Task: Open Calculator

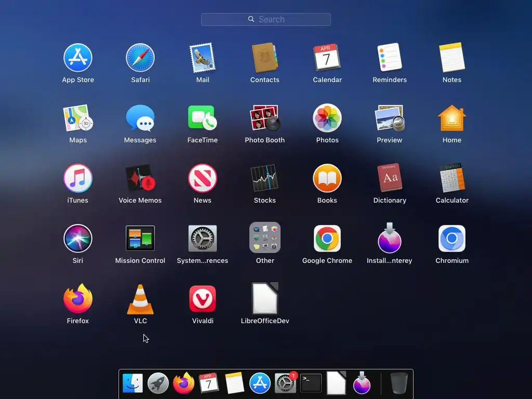Action: click(452, 178)
